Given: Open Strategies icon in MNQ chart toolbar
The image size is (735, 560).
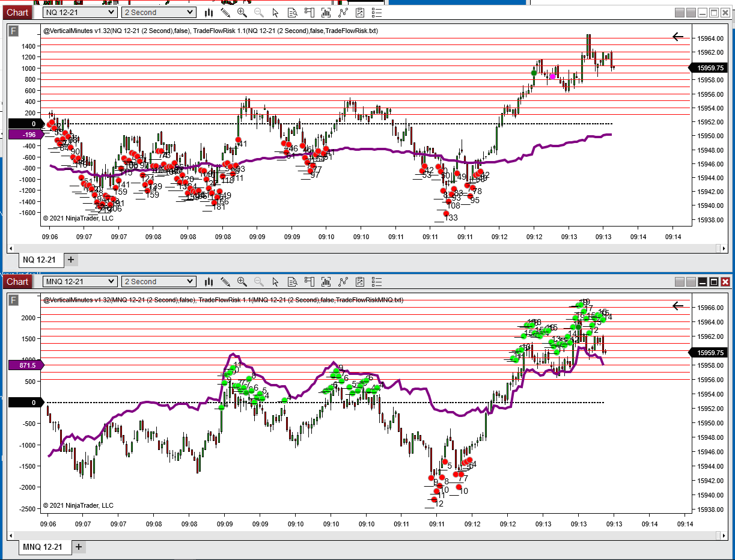Looking at the screenshot, I should tap(360, 281).
